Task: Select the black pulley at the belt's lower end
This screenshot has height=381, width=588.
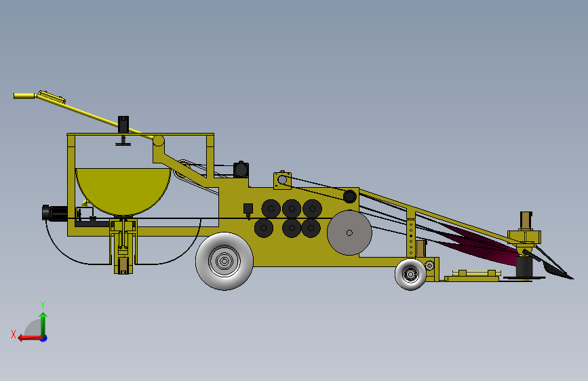Action: coord(349,196)
